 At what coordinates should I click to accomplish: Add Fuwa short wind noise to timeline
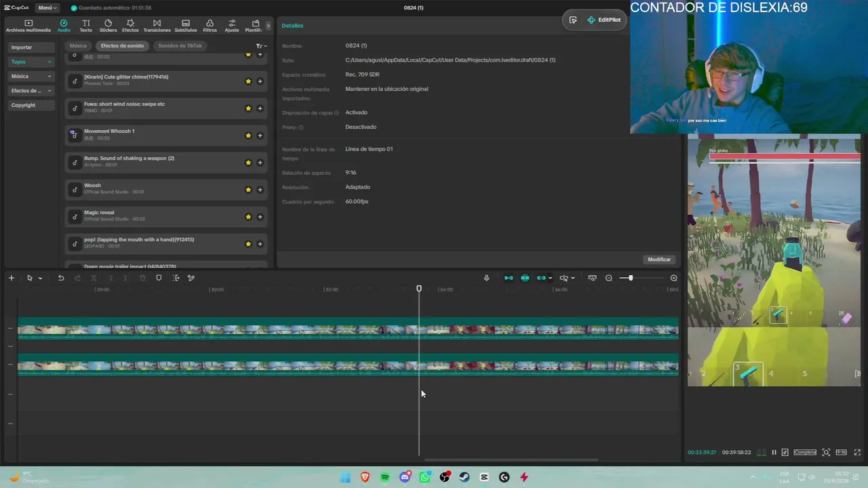point(260,108)
